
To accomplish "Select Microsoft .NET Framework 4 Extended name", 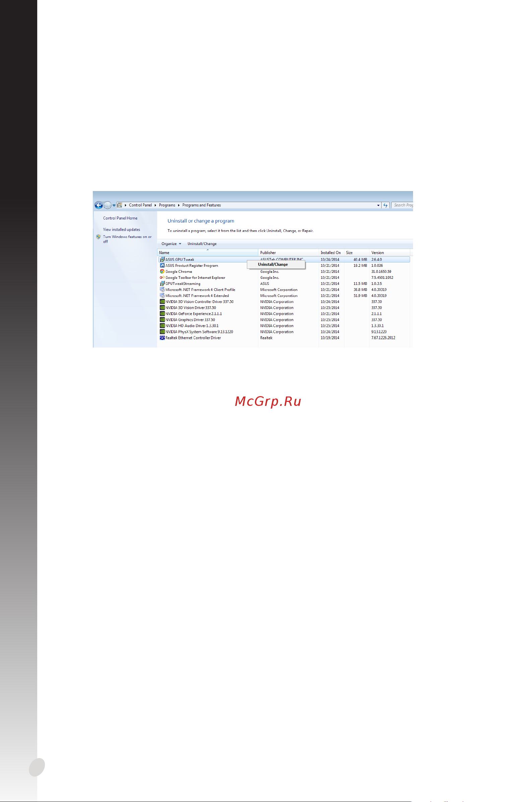I will 197,296.
